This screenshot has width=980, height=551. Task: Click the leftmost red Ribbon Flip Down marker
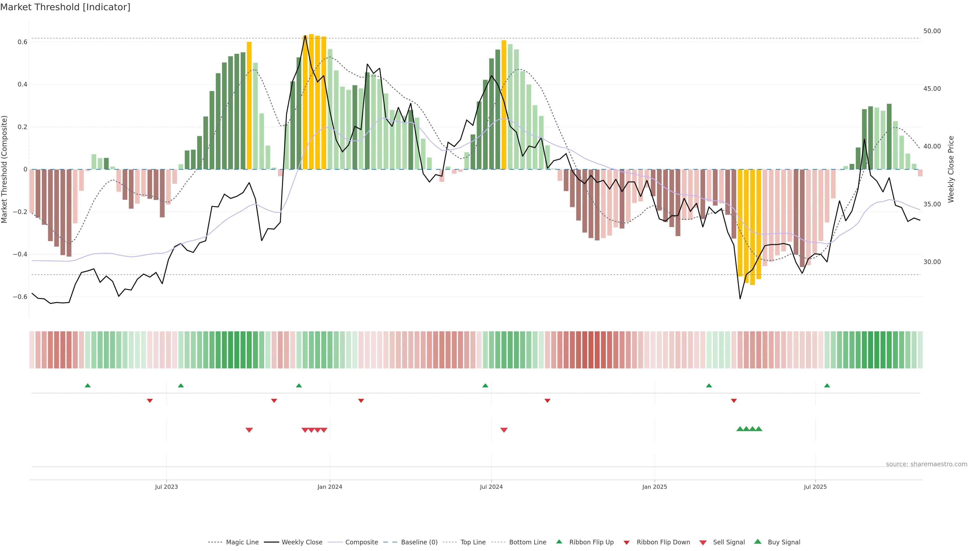click(x=150, y=400)
